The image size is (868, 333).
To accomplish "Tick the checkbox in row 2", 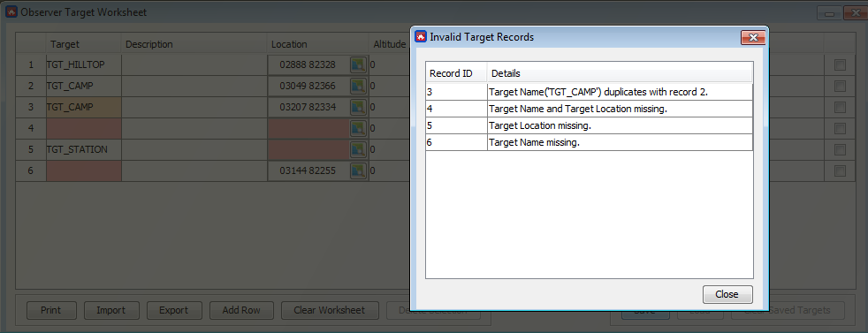I will click(x=840, y=87).
